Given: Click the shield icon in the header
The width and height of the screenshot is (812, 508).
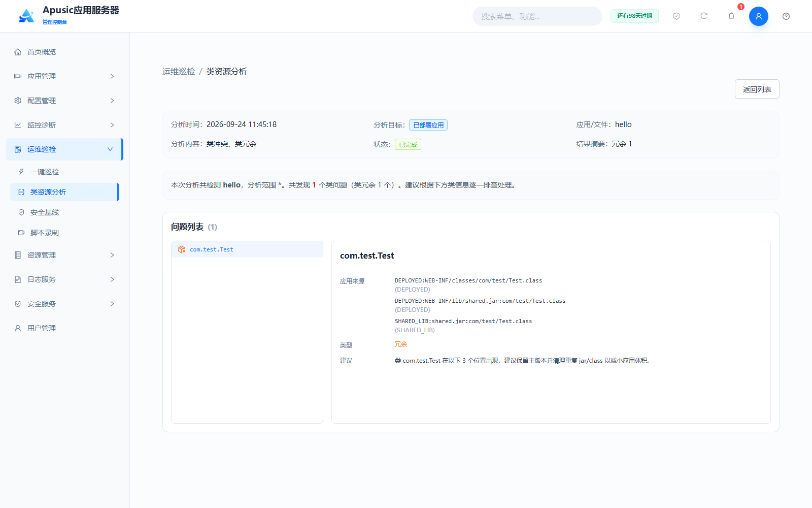Looking at the screenshot, I should tap(676, 16).
